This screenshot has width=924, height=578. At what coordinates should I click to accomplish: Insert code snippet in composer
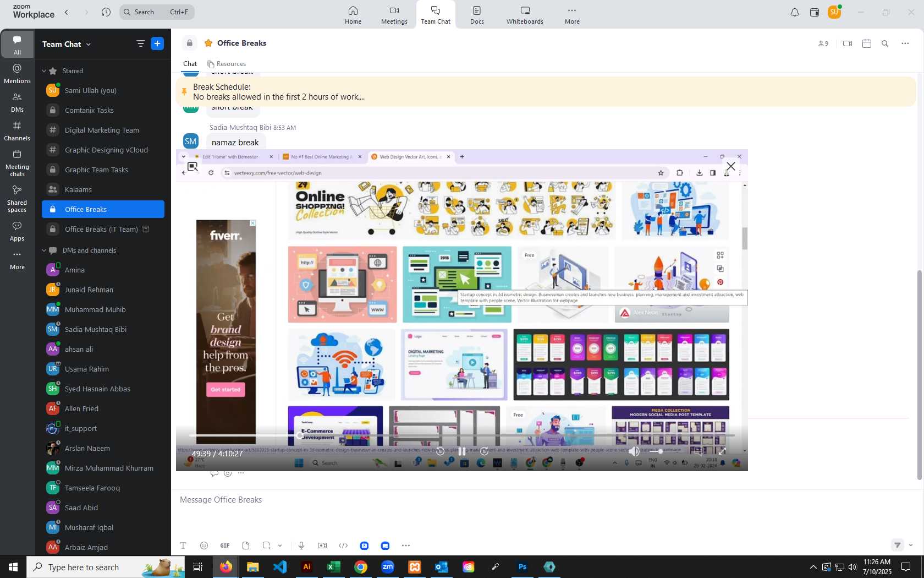tap(343, 546)
